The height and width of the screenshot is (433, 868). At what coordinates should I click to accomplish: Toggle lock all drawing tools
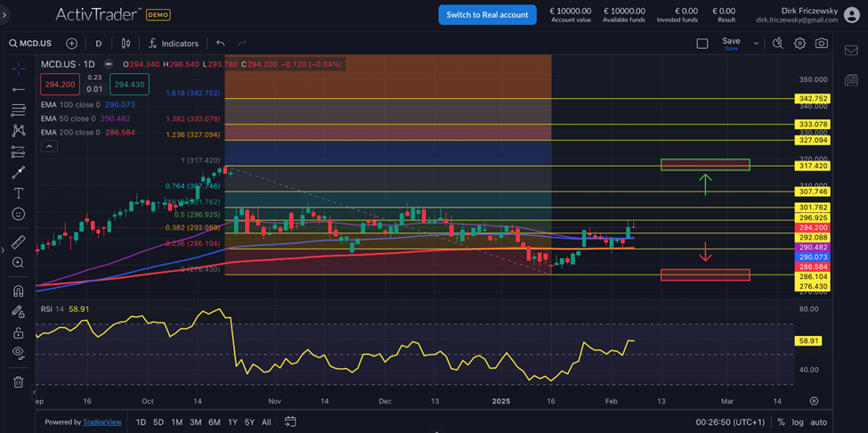[18, 332]
